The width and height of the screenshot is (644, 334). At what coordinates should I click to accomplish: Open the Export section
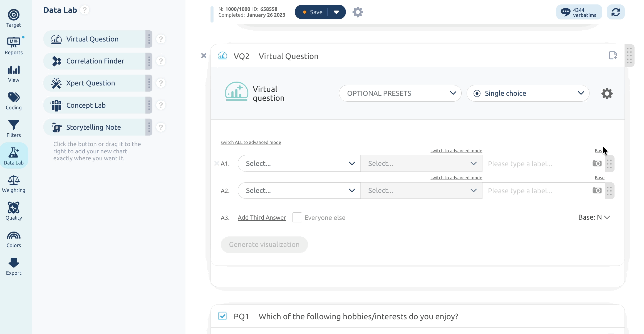(14, 266)
